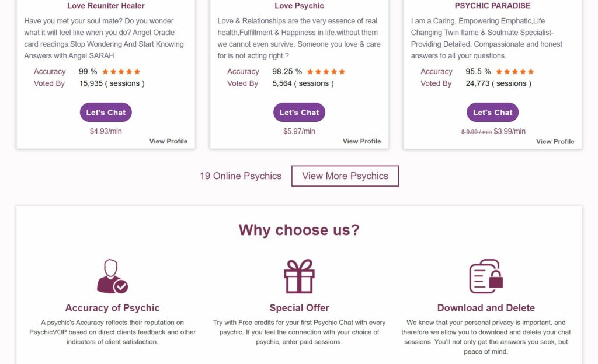The image size is (598, 364).
Task: Click Love Reuniter Healer's star rating
Action: (x=121, y=72)
